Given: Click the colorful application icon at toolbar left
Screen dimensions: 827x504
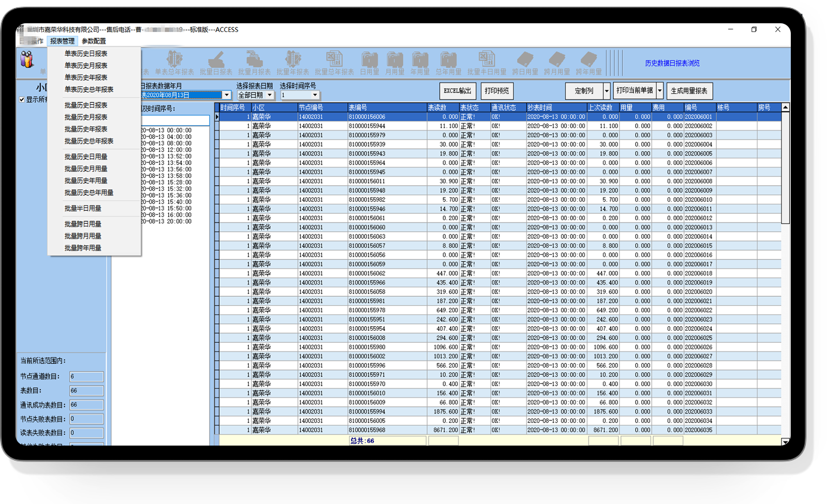Looking at the screenshot, I should [27, 59].
